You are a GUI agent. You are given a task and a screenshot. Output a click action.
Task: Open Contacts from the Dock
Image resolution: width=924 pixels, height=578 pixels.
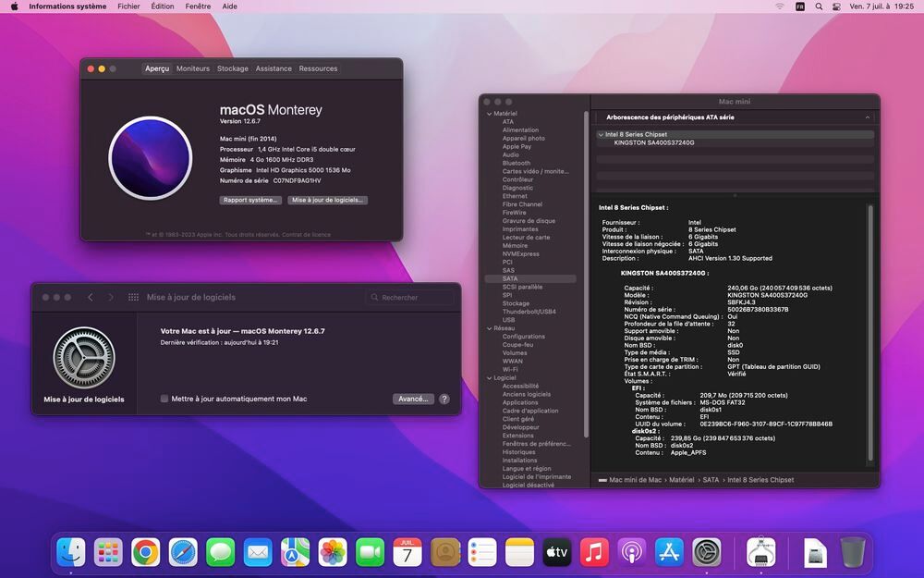[x=445, y=553]
